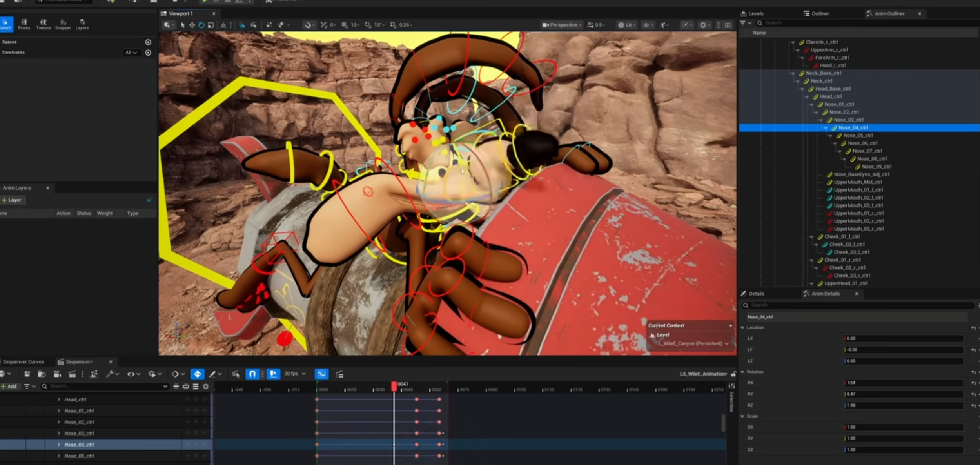Click sequencer browse-to-asset icon
Image resolution: width=980 pixels, height=465 pixels.
coord(42,374)
